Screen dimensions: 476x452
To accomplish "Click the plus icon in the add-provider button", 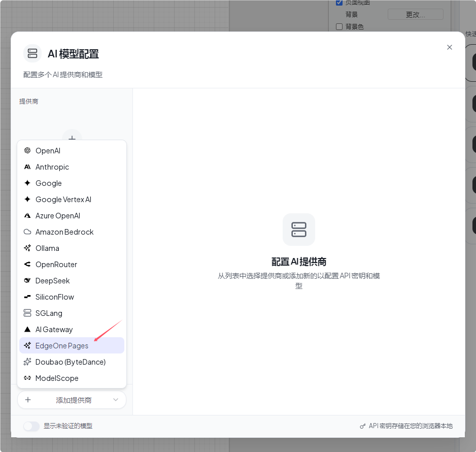I will tap(28, 400).
